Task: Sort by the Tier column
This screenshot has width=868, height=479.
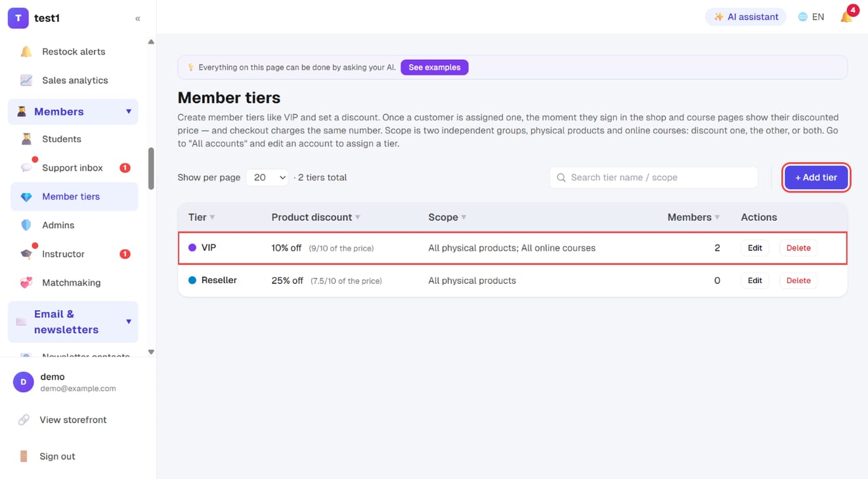Action: click(202, 217)
